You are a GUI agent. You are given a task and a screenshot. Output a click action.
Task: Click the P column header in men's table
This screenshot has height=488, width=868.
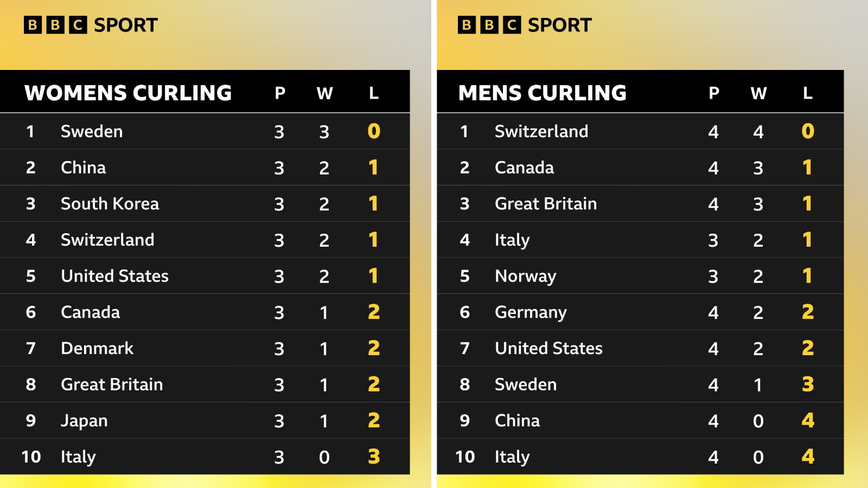point(713,93)
